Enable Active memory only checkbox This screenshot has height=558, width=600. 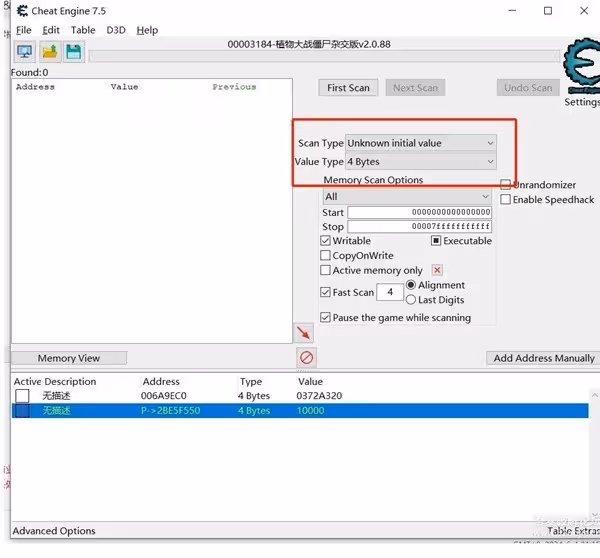[325, 270]
